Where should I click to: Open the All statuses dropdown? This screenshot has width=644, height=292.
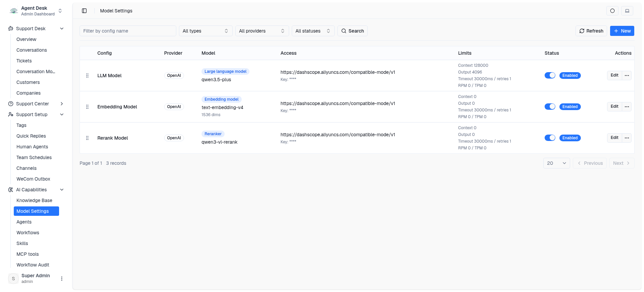[x=313, y=31]
